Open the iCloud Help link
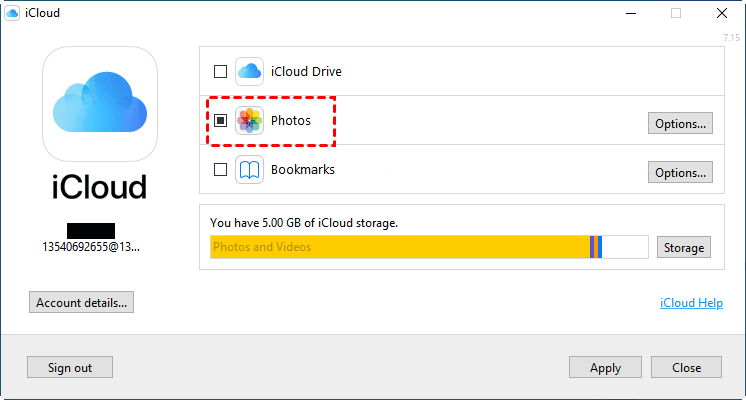The height and width of the screenshot is (400, 746). pos(691,302)
